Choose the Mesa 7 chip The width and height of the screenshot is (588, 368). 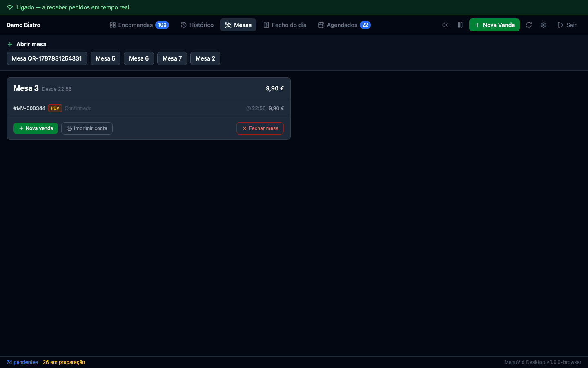[x=172, y=58]
